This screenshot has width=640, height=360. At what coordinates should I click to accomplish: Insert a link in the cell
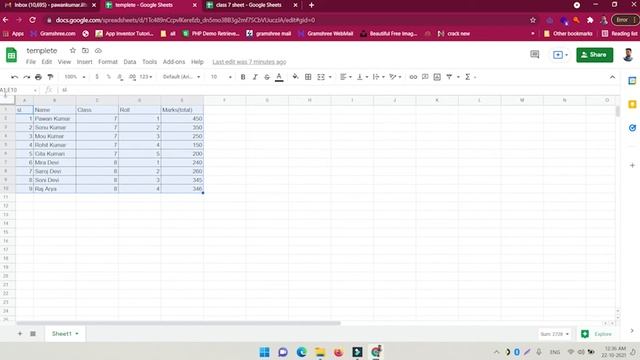pyautogui.click(x=413, y=77)
